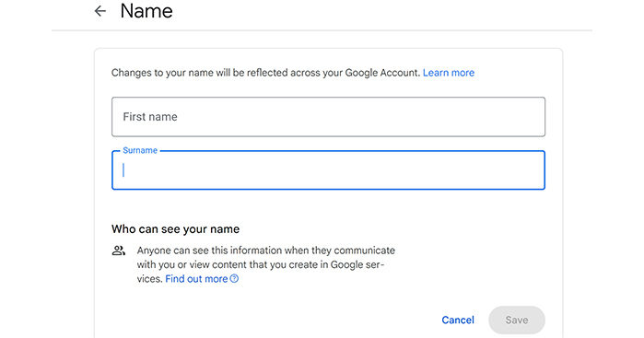Click the 'view content that you create' line
The width and height of the screenshot is (644, 338).
261,264
